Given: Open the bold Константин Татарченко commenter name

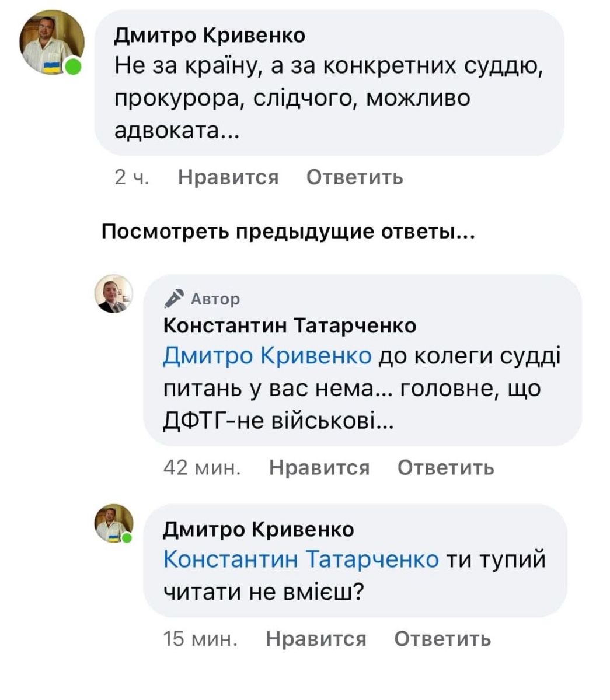Looking at the screenshot, I should pyautogui.click(x=290, y=325).
